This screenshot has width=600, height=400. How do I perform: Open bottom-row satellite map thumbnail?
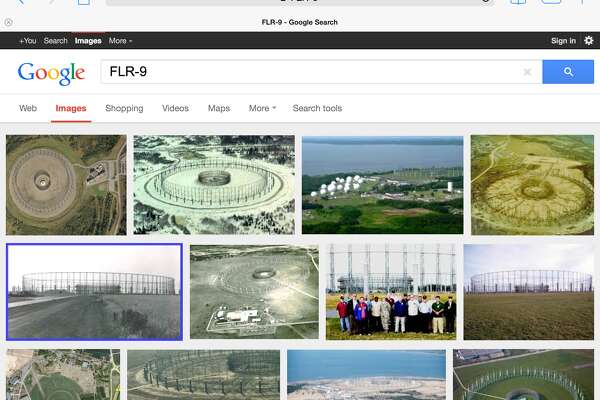[x=63, y=374]
